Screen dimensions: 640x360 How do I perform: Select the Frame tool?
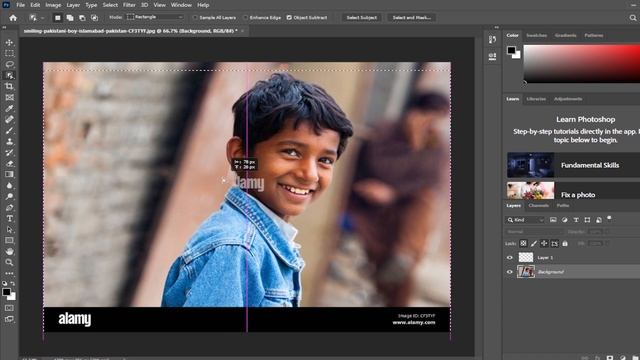9,98
